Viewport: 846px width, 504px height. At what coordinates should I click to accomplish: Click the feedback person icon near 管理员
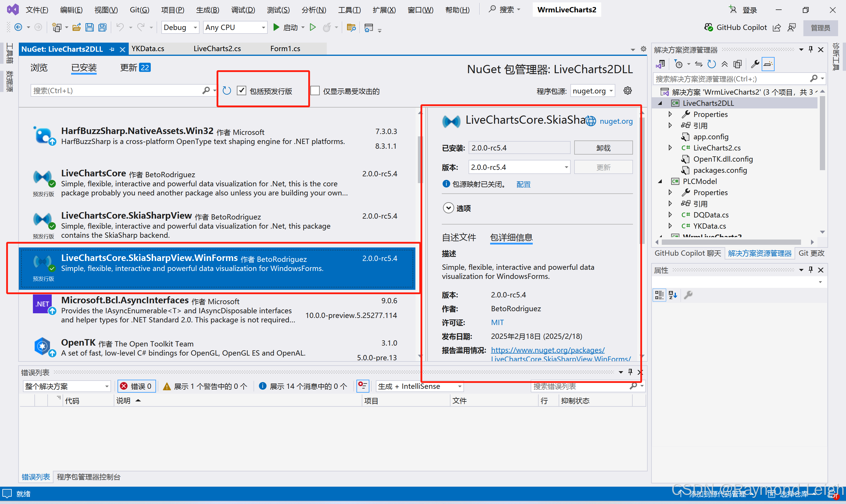791,28
